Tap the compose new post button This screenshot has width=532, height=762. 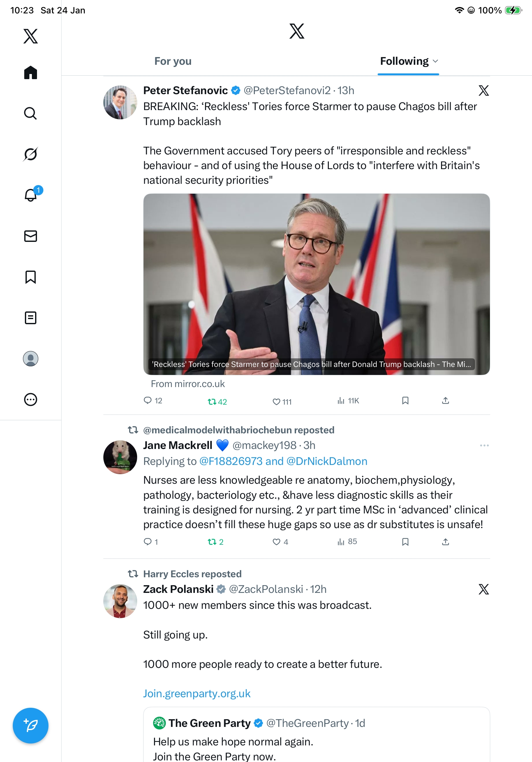coord(31,725)
